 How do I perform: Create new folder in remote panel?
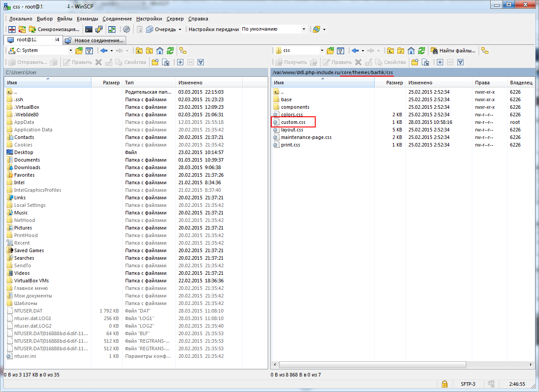pyautogui.click(x=415, y=62)
